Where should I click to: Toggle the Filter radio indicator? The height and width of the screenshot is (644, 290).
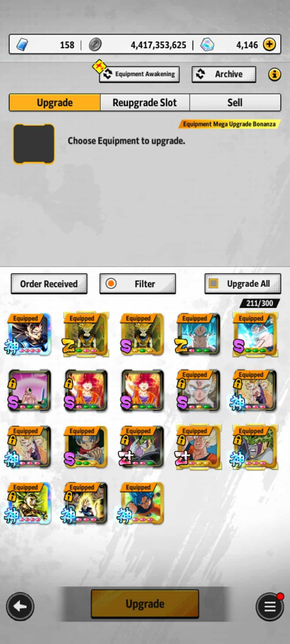[x=111, y=283]
